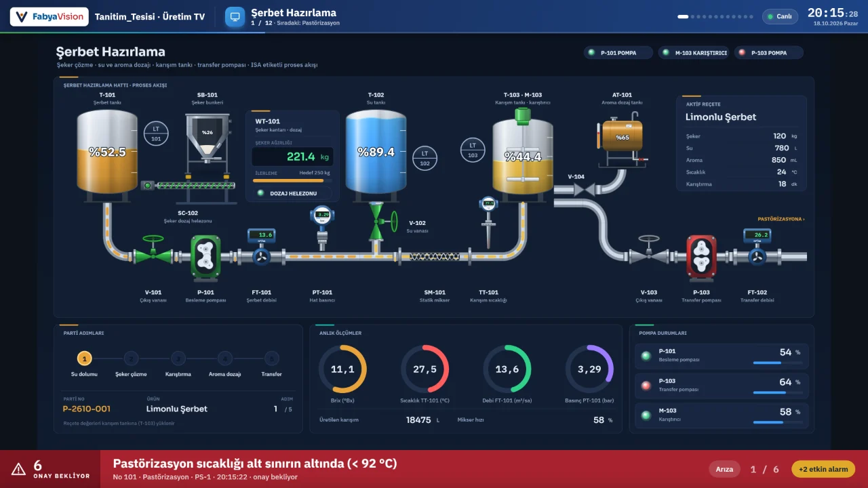Click the alarm warning triangle icon

[18, 468]
